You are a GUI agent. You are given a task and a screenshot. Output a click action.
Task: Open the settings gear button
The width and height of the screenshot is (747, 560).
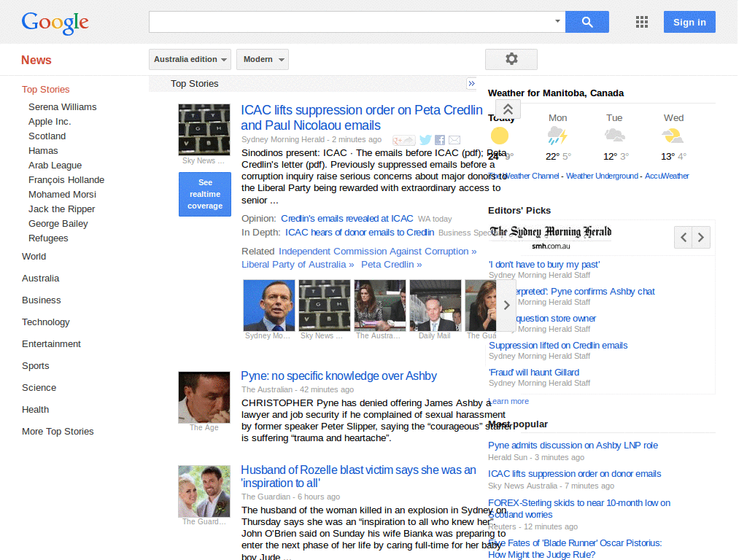(x=511, y=59)
